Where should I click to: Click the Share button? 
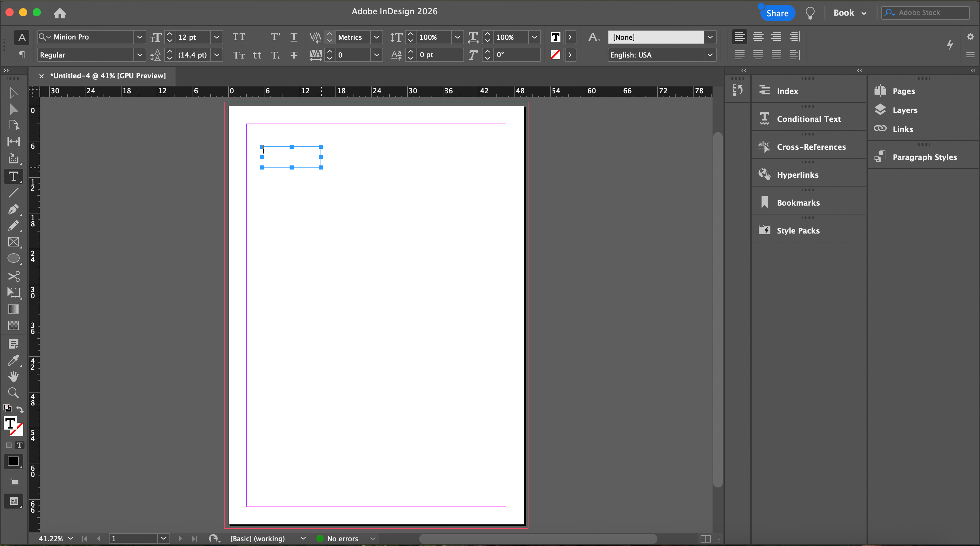pos(777,13)
